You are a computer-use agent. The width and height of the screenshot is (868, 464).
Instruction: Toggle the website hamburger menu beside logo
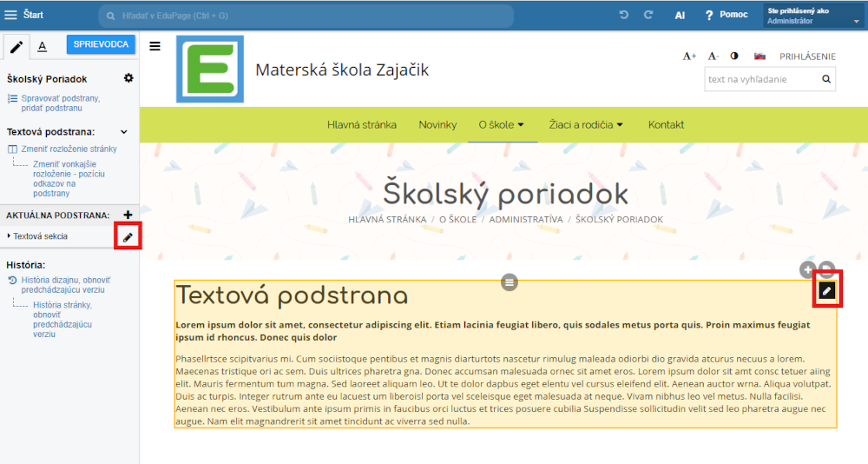[x=155, y=46]
